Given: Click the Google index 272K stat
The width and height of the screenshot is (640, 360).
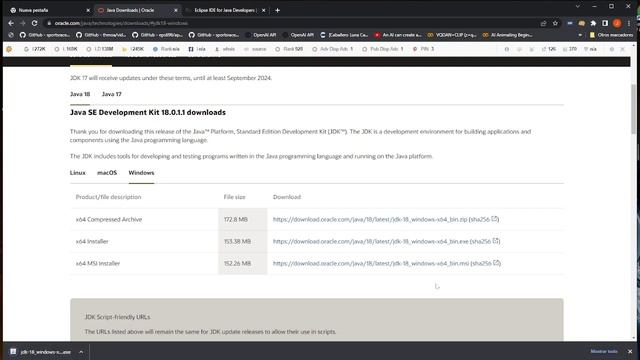Looking at the screenshot, I should pos(35,49).
